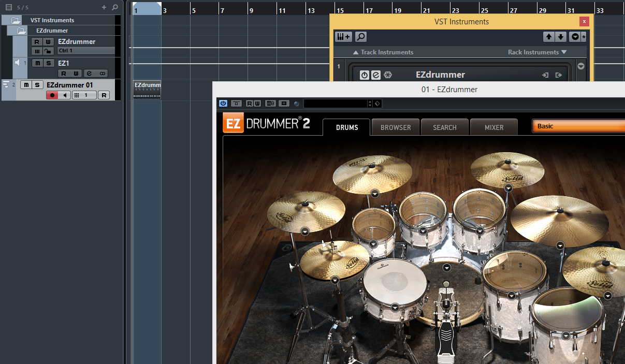The image size is (625, 364).
Task: Open the EZdrummer slot dropdown arrow
Action: click(580, 66)
